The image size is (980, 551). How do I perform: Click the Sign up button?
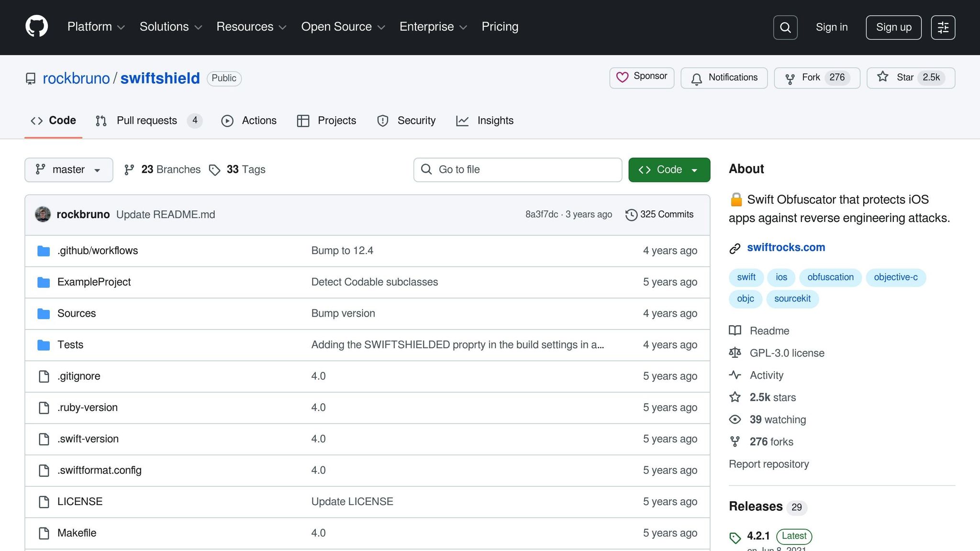pyautogui.click(x=893, y=27)
